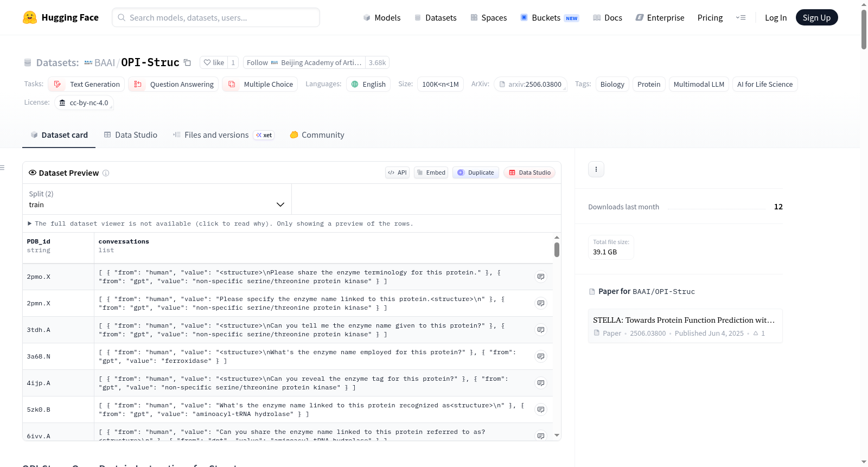The width and height of the screenshot is (868, 467).
Task: Toggle the left sidebar table of contents icon
Action: [x=2, y=168]
